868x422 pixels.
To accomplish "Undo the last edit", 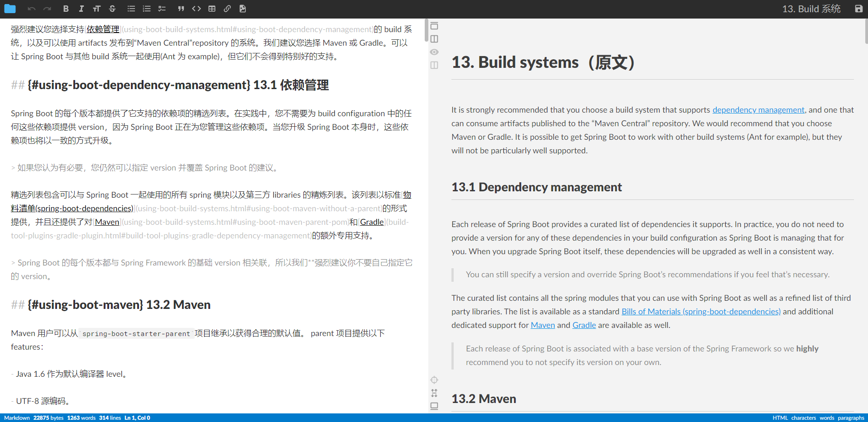I will (31, 9).
